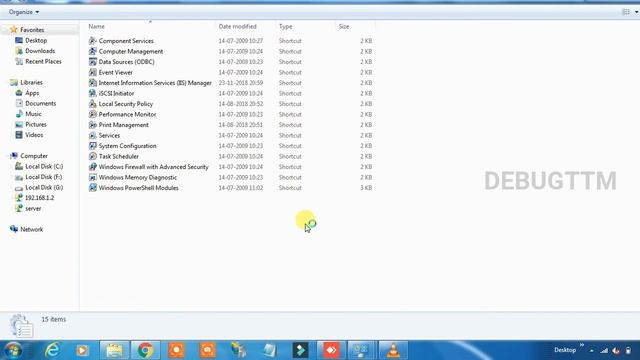Open the Windows Start menu
Screen dimensions: 640x360
click(x=13, y=350)
